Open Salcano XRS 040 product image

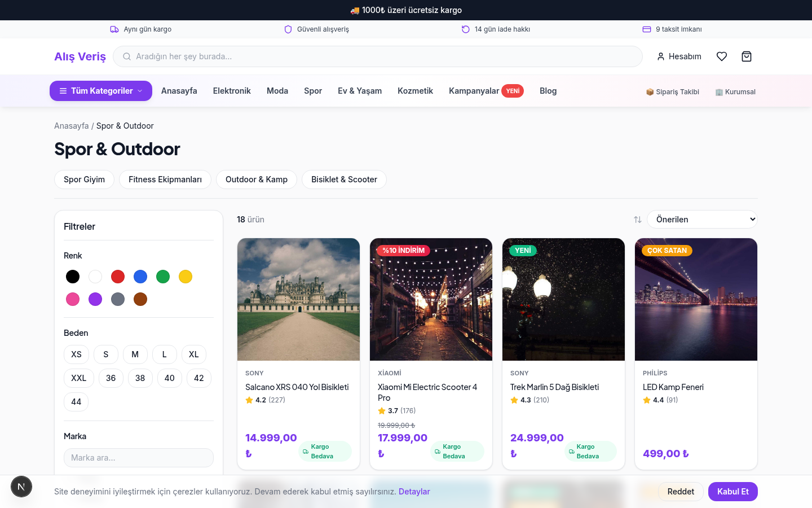coord(298,299)
